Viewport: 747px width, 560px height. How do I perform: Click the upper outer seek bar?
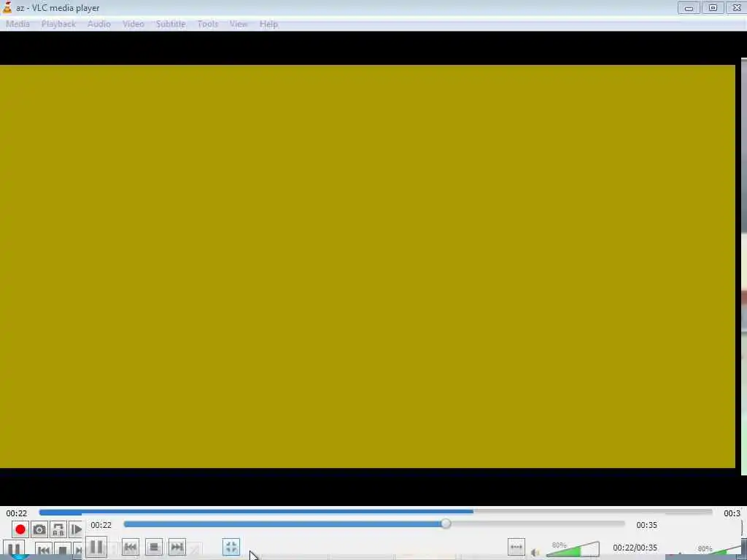[376, 512]
